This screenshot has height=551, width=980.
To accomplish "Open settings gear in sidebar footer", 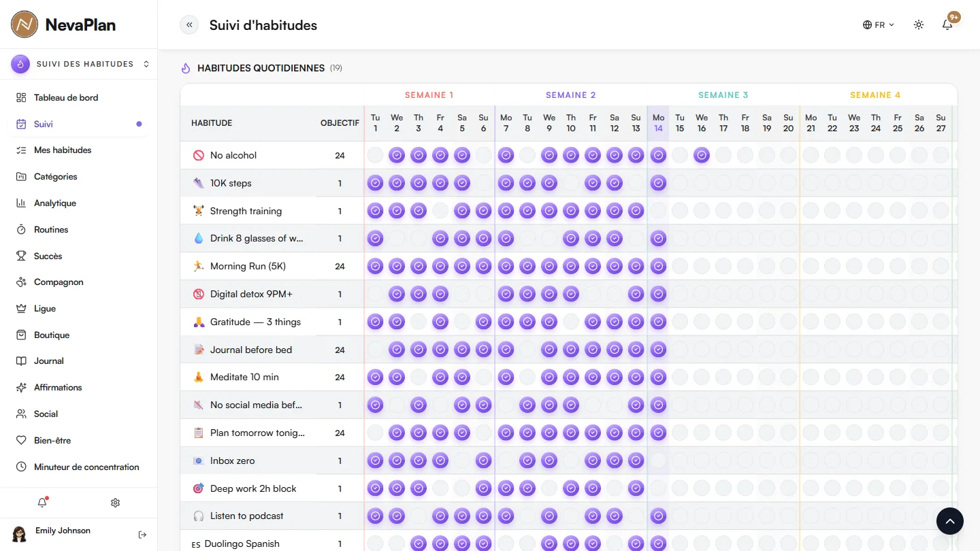I will point(115,503).
